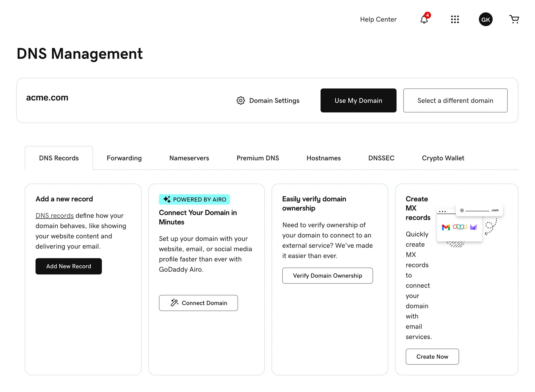The width and height of the screenshot is (535, 392).
Task: Follow the DNS records hyperlink
Action: (55, 216)
